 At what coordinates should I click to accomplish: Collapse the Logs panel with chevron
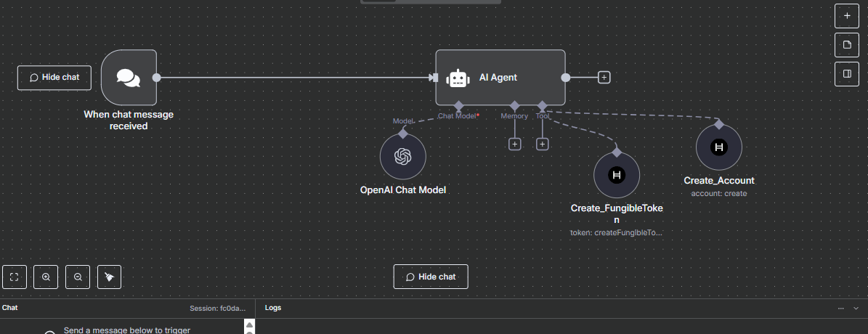(x=856, y=308)
